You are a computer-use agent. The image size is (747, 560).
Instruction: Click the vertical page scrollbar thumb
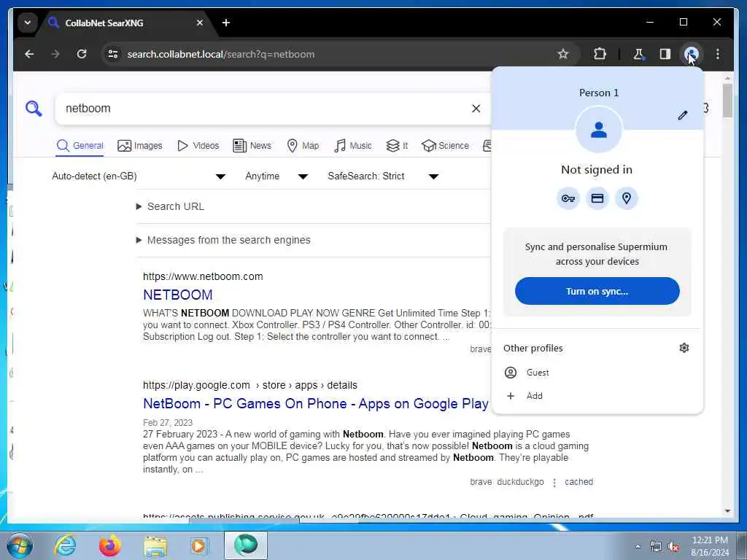727,101
